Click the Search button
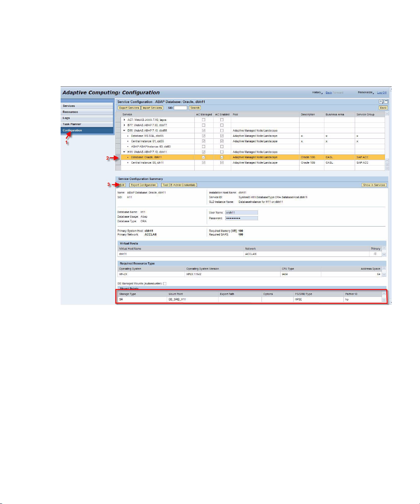420x504 pixels. click(x=195, y=108)
